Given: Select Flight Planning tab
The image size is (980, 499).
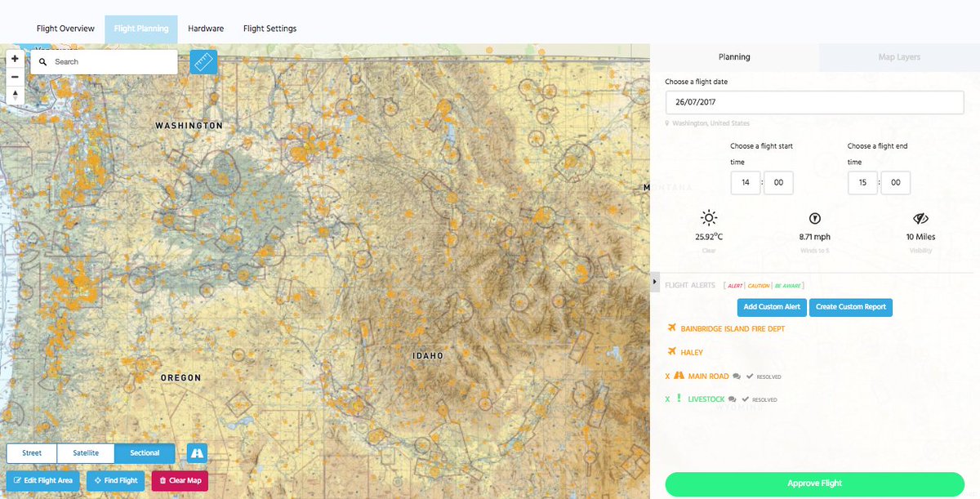Looking at the screenshot, I should coord(141,29).
